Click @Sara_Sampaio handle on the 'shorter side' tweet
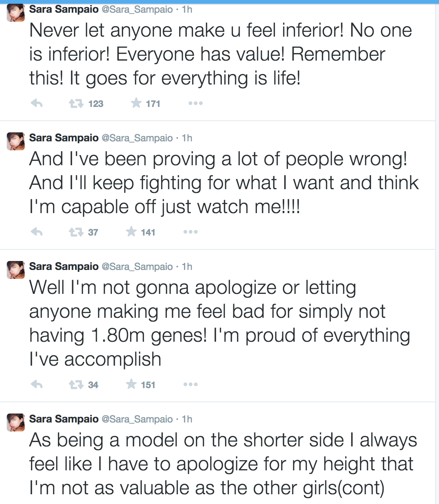Image resolution: width=439 pixels, height=504 pixels. (x=137, y=419)
